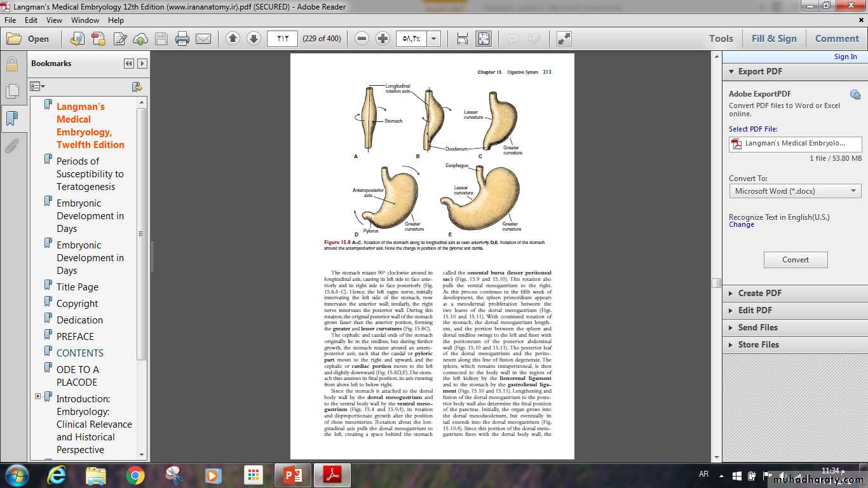Screen dimensions: 868x488
Task: Open Google Chrome from the taskbar
Action: coord(135,475)
